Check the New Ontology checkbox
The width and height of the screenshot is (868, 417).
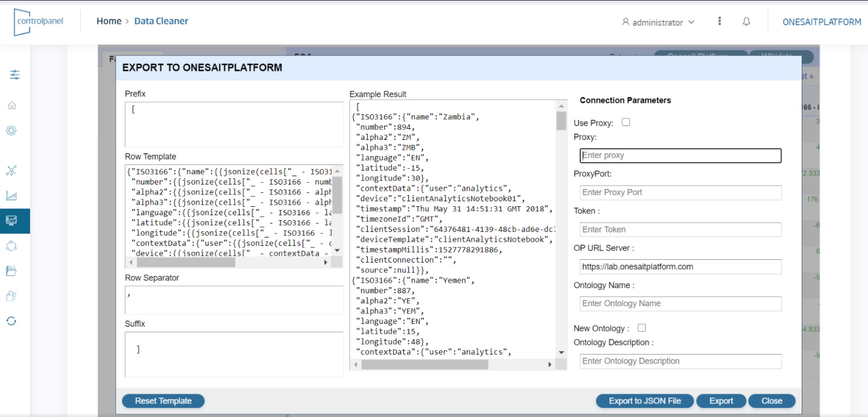pos(641,328)
